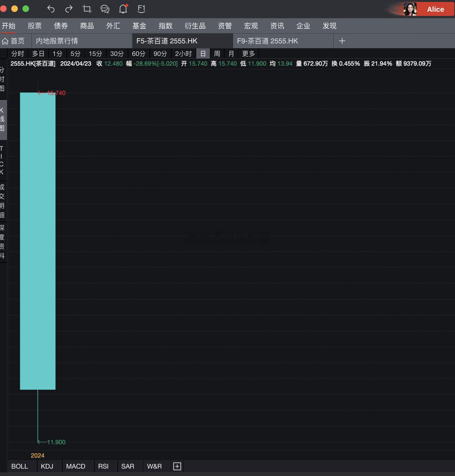This screenshot has height=476, width=455.
Task: Click the volume value 672.90万
Action: click(x=316, y=63)
